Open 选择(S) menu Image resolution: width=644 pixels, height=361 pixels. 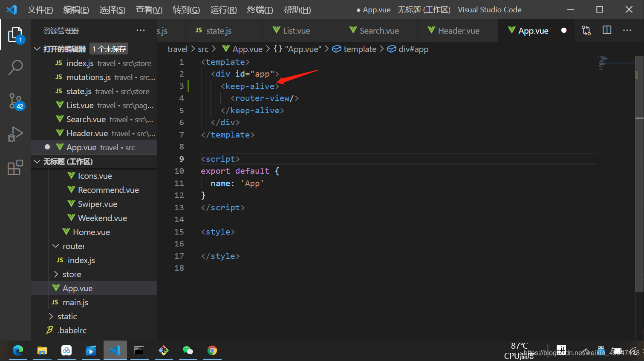point(113,9)
